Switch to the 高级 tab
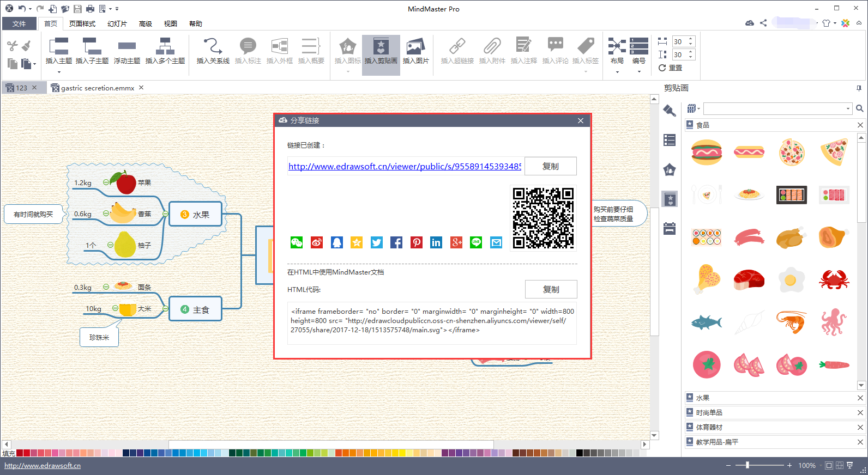 point(146,23)
